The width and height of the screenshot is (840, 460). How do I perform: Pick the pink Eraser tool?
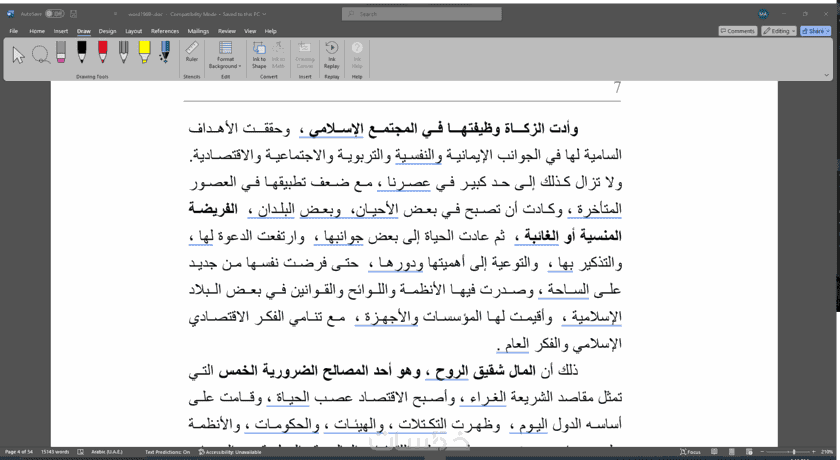61,52
